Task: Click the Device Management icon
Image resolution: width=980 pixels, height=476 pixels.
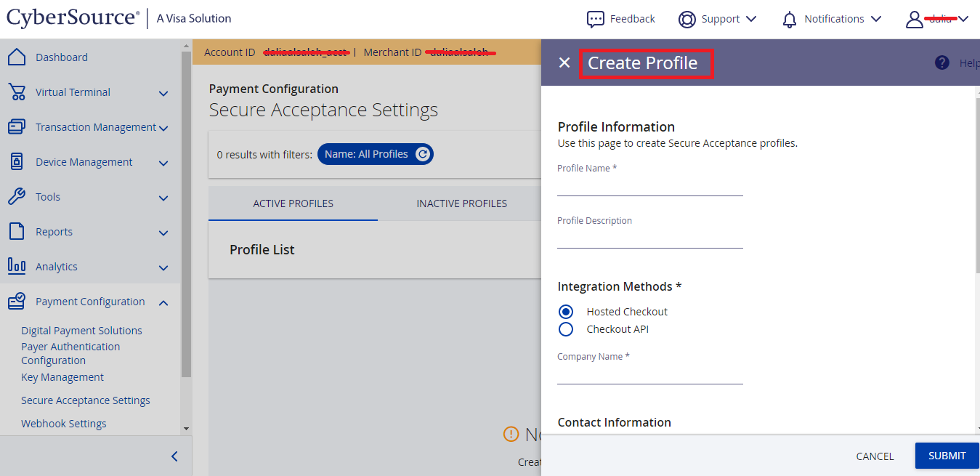Action: [x=17, y=162]
